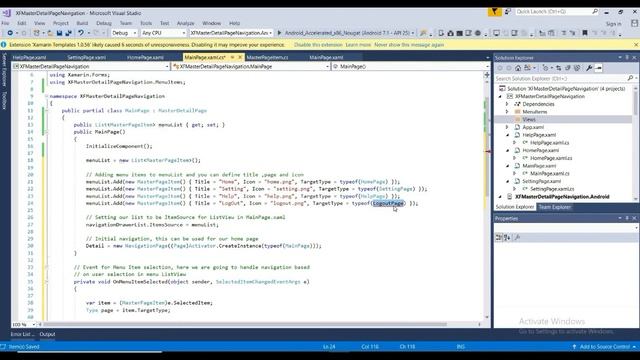Switch to the MasterPageItem.cs tab

coord(267,58)
